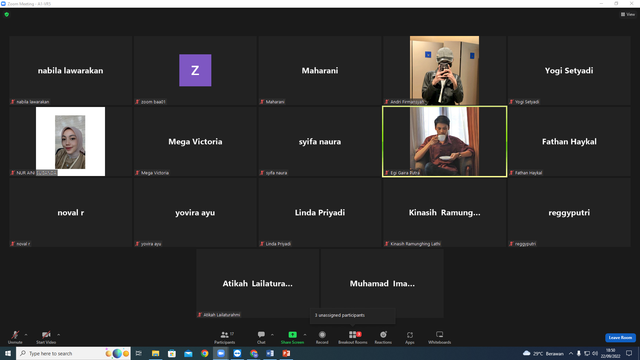640x360 pixels.
Task: Open the Participants panel
Action: coord(224,337)
